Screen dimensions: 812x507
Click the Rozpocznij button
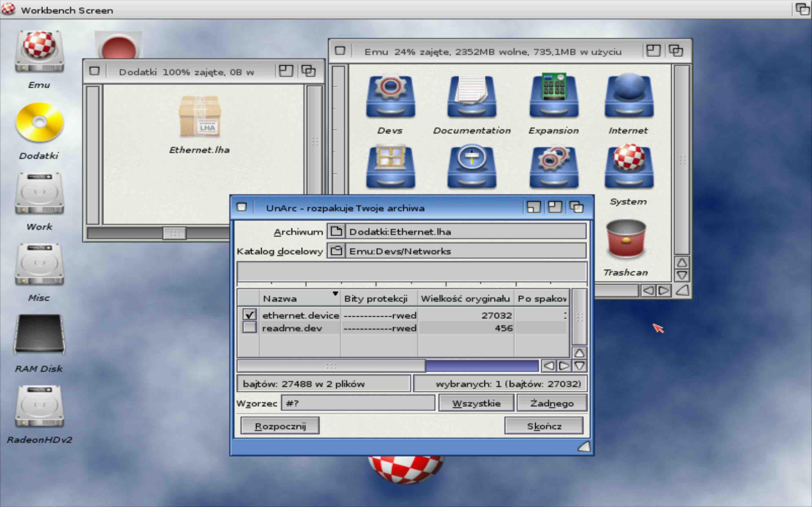click(x=280, y=426)
